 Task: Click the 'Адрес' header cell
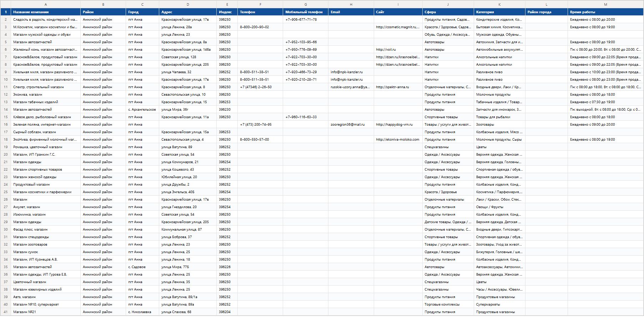188,12
